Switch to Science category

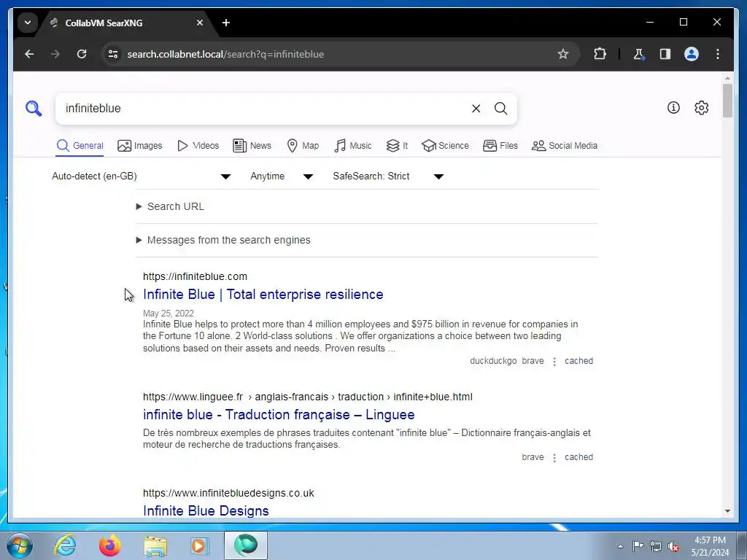[446, 146]
